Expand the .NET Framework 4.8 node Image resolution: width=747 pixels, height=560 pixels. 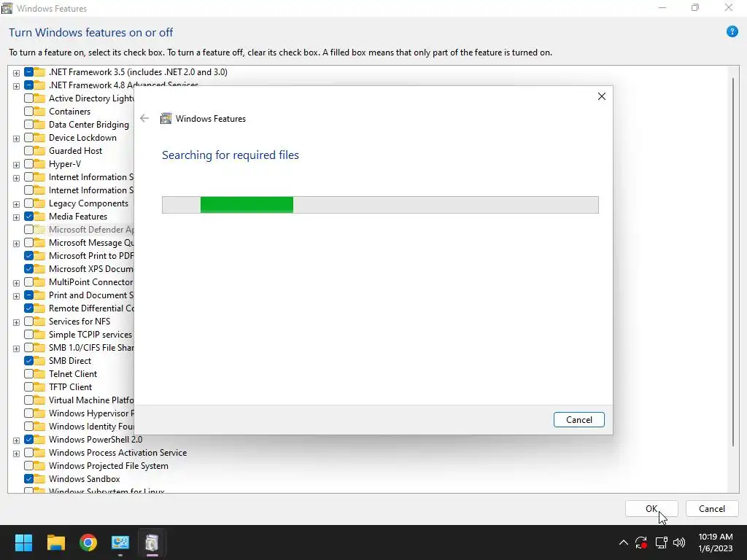tap(16, 86)
